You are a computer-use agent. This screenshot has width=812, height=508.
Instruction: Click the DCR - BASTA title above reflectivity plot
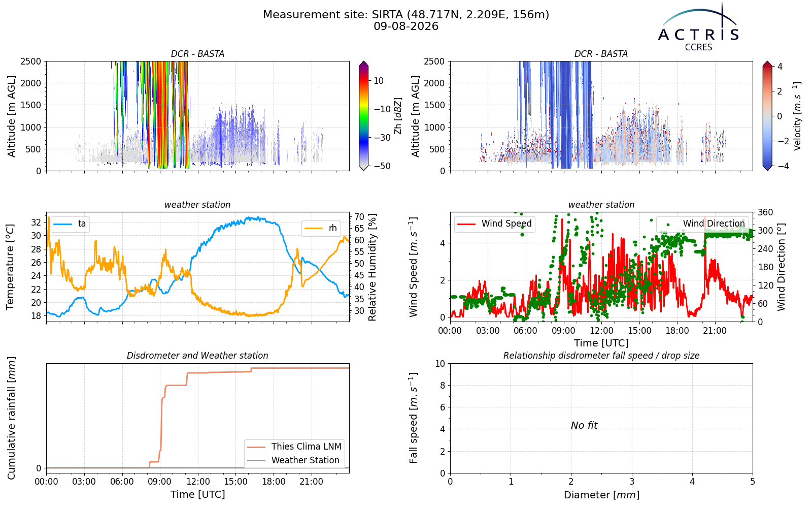[x=197, y=54]
